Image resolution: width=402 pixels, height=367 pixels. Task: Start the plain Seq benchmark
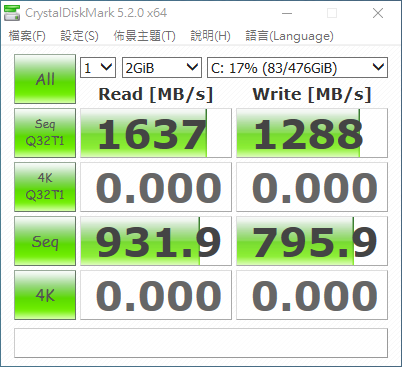click(x=45, y=241)
